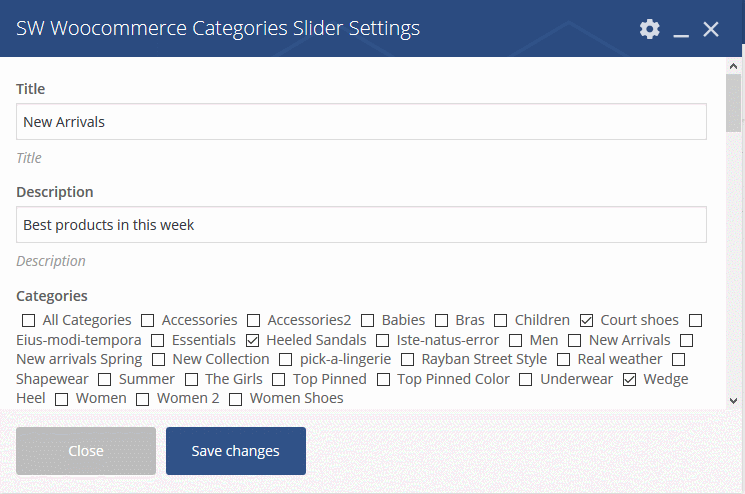Check the Rayban Street Style checkbox
The width and height of the screenshot is (745, 494).
click(x=407, y=360)
